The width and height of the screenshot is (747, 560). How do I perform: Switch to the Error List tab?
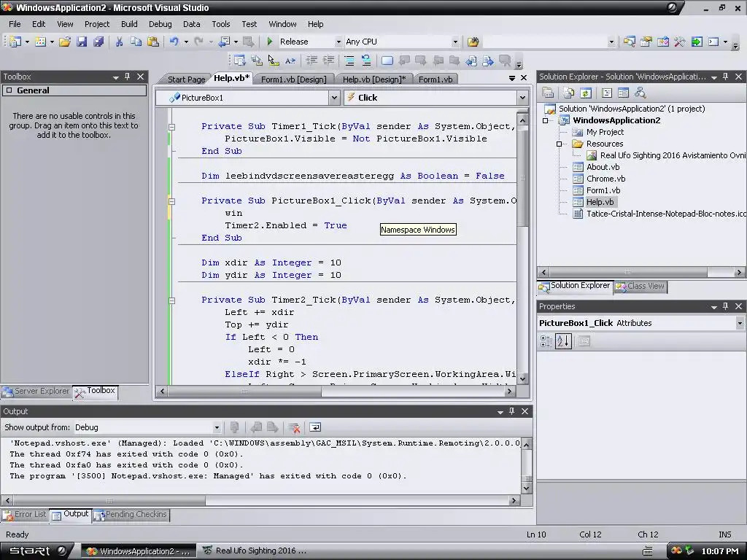tap(25, 514)
